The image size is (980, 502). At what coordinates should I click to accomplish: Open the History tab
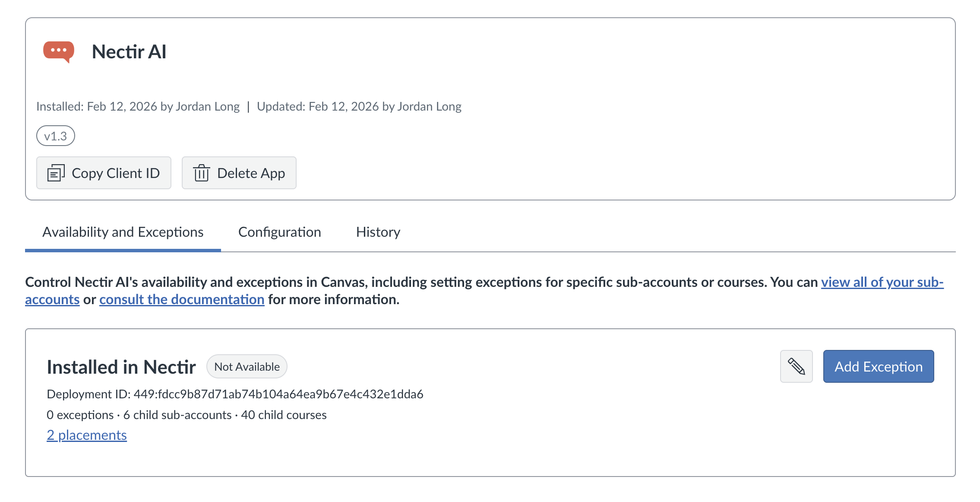point(378,232)
